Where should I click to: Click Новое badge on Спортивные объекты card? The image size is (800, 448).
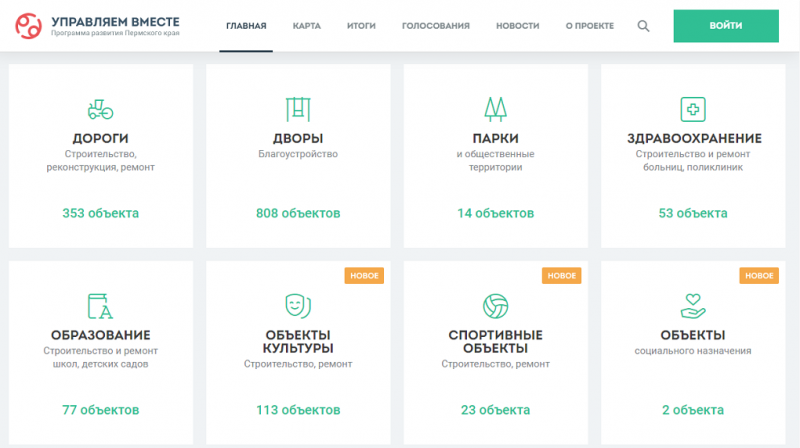562,276
